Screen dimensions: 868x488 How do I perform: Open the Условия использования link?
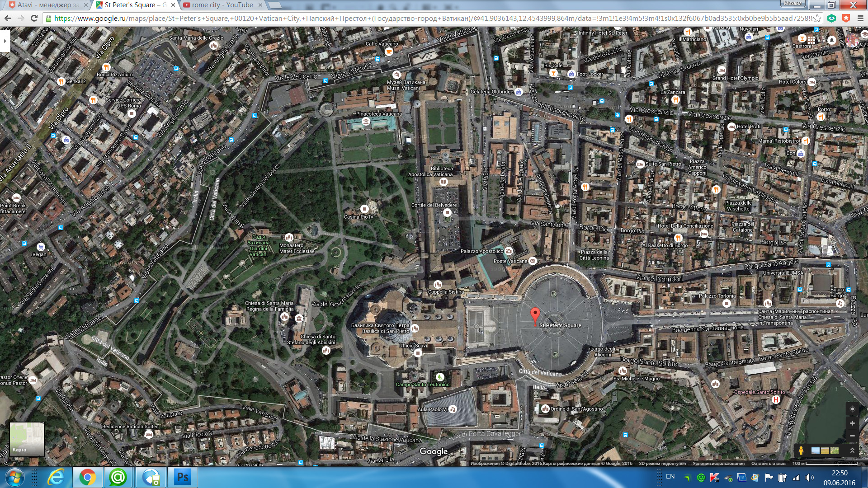(x=718, y=464)
